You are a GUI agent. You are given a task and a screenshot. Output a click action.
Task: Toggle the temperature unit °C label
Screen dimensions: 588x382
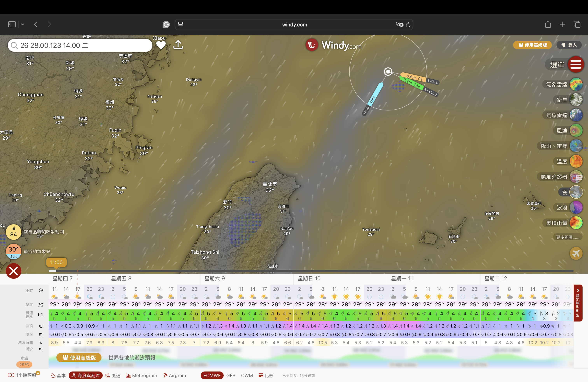pyautogui.click(x=41, y=305)
